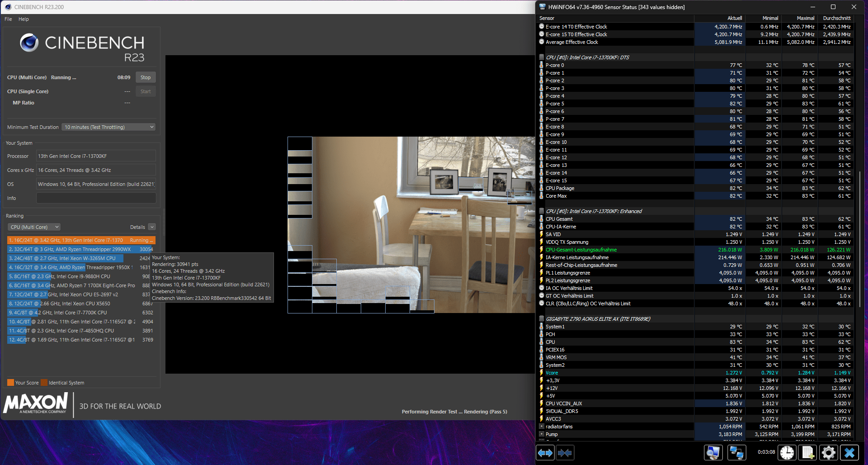The height and width of the screenshot is (465, 868).
Task: Click lightning icon of SA VID row
Action: click(542, 234)
